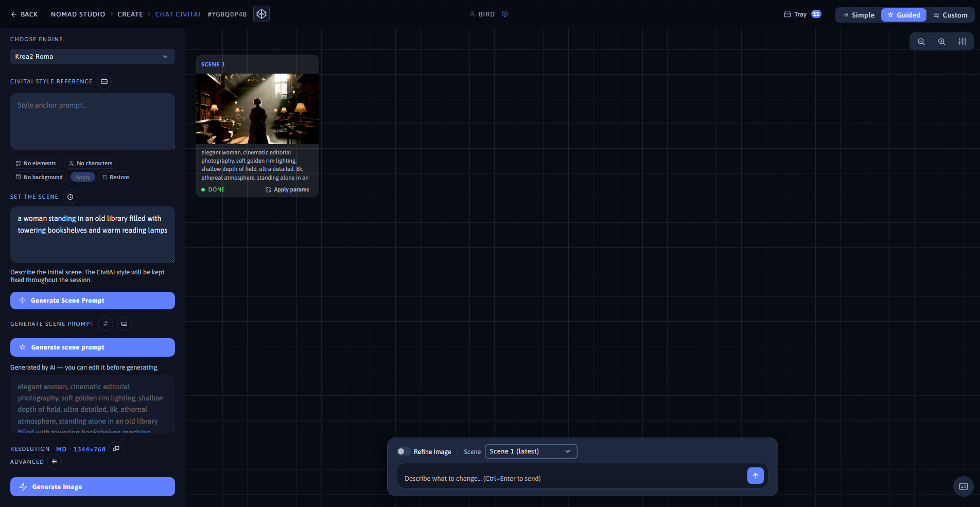Toggle the No elements chip
This screenshot has width=980, height=507.
[x=36, y=163]
